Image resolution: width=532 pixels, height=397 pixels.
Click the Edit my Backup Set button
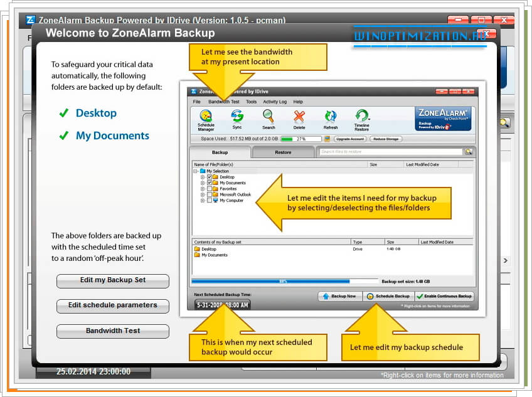pyautogui.click(x=113, y=280)
